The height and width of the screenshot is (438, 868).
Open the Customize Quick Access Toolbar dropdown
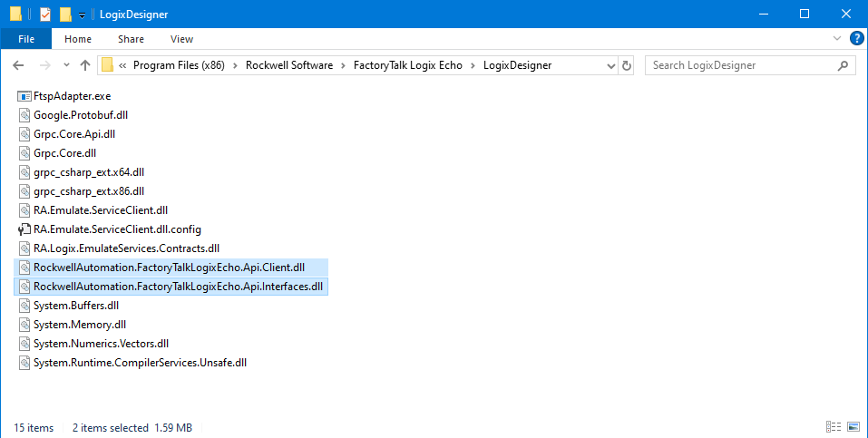[82, 15]
